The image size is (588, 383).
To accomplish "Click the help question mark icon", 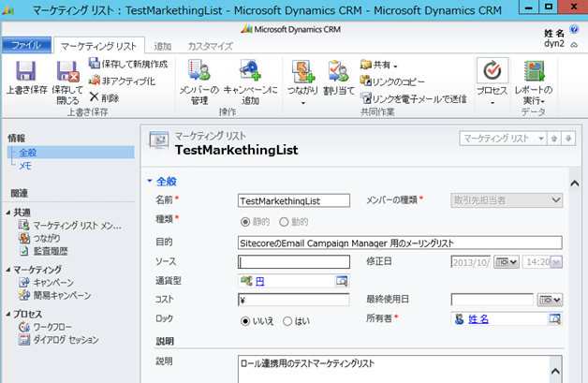I will [x=574, y=29].
